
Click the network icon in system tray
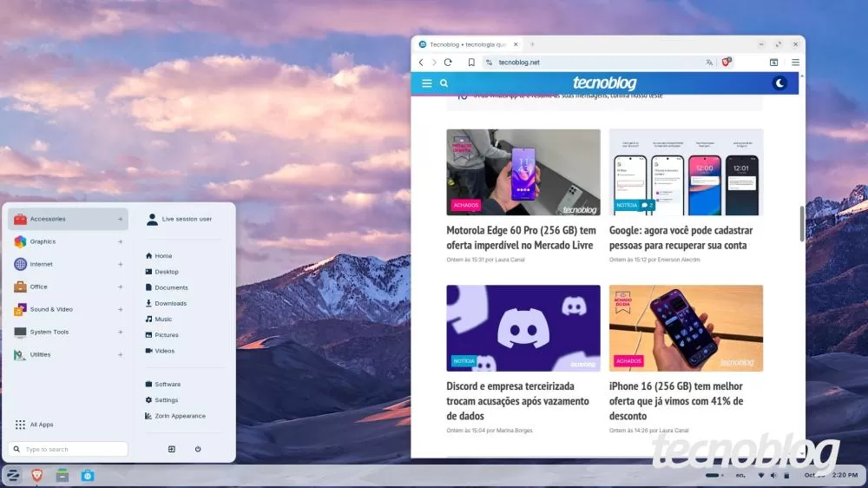point(760,475)
